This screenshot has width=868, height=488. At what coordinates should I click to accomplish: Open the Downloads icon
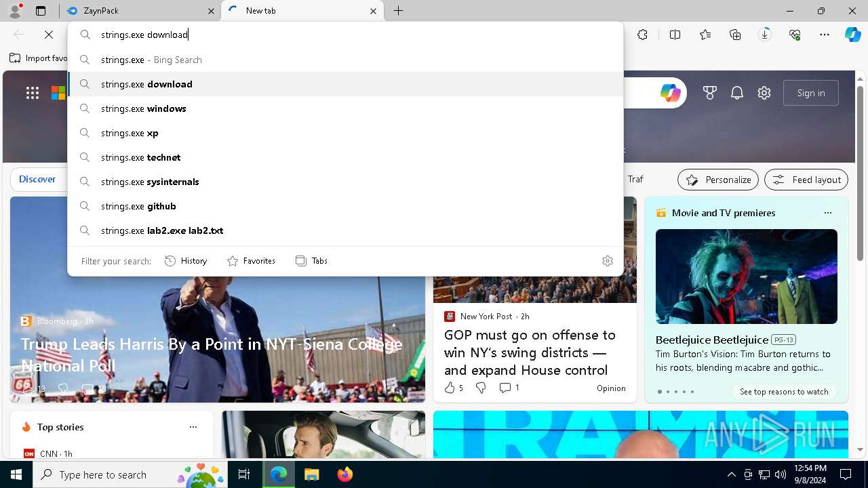click(765, 35)
